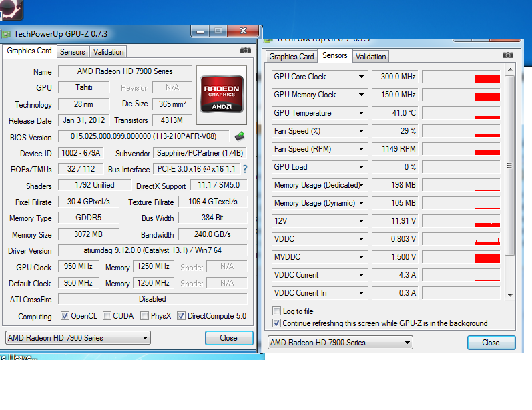Click the Bus Interface question mark help icon
The width and height of the screenshot is (532, 410).
(245, 169)
